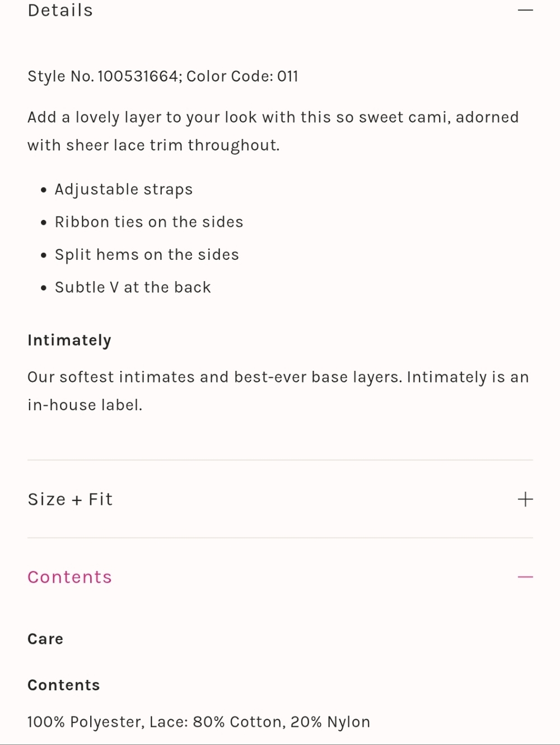Click the 'Add a lovely layer' description paragraph
Screen dimensions: 560x745
[x=273, y=118]
